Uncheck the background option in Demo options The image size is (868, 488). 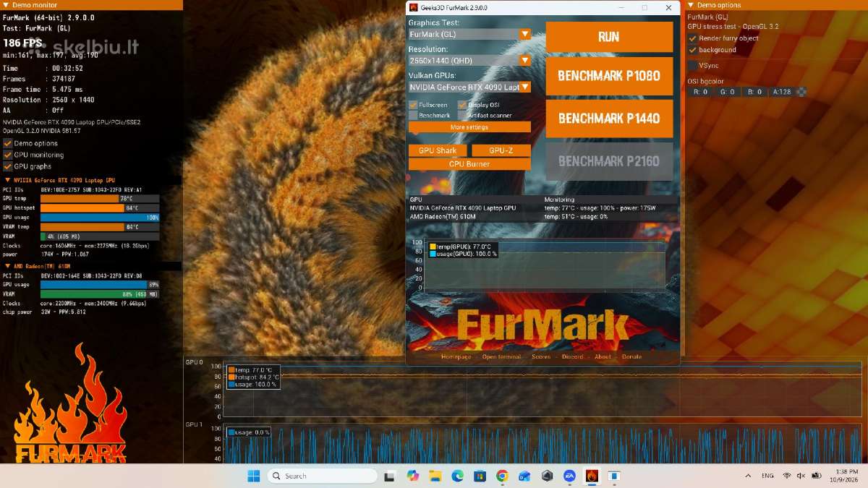coord(692,50)
